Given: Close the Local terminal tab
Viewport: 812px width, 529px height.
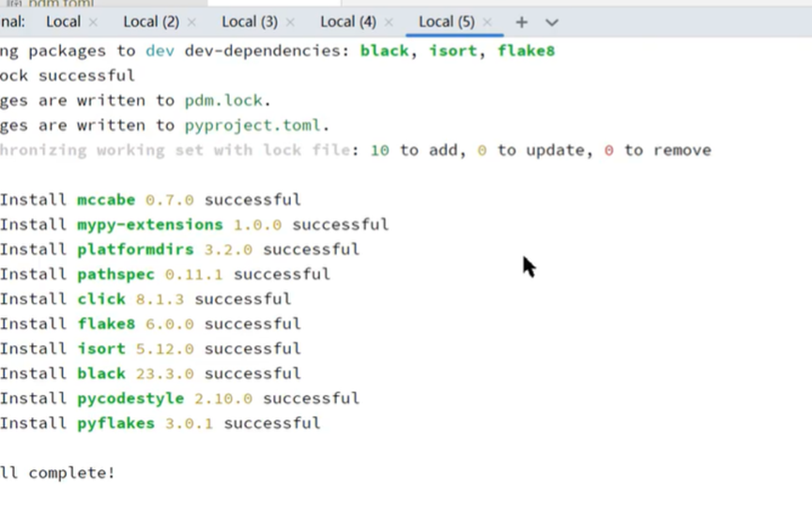Looking at the screenshot, I should pos(93,23).
